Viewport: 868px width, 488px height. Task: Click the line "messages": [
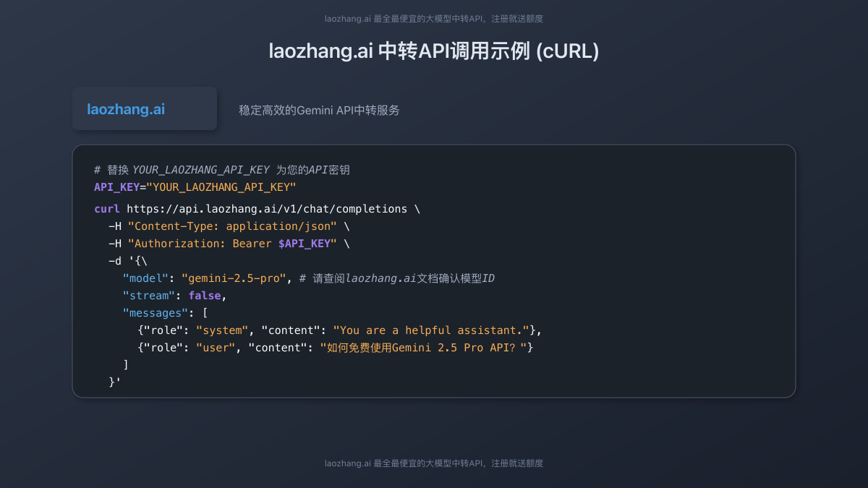pos(166,313)
